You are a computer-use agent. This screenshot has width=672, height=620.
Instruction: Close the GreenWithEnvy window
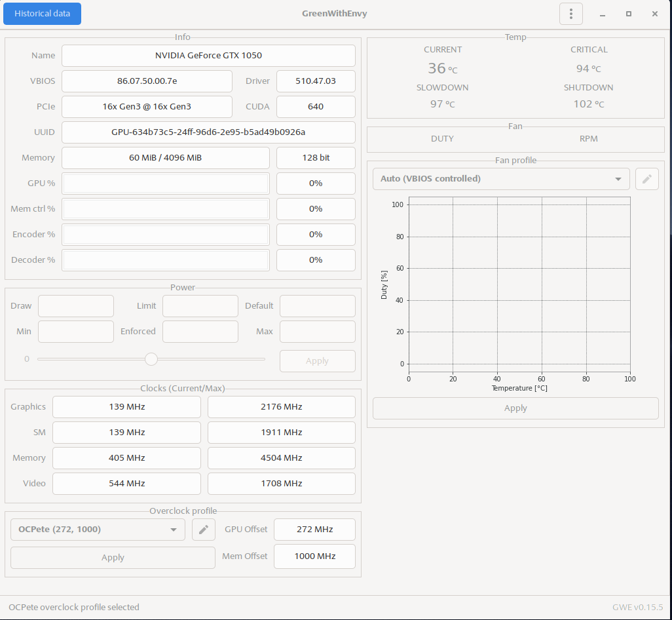(x=655, y=14)
